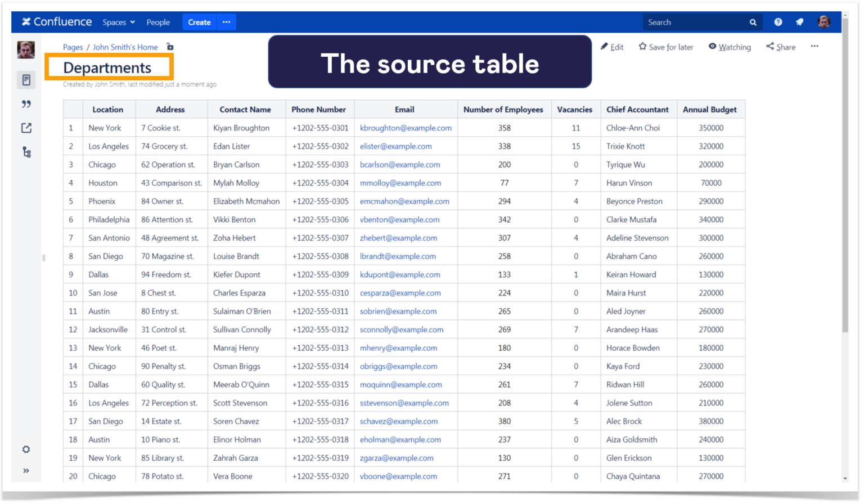Open the Pages icon in sidebar
Screen dimensions: 864x504
tap(26, 80)
